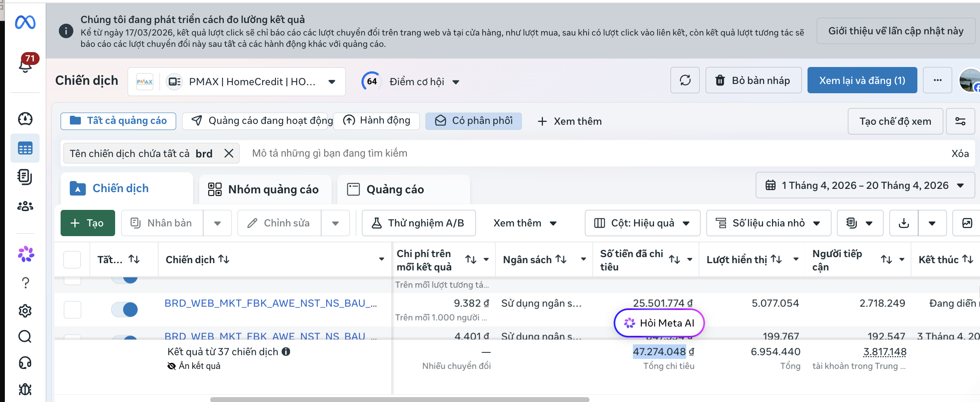Open the dropdown arrow next to 'Chỉnh sửa'
This screenshot has height=402, width=980.
point(335,223)
